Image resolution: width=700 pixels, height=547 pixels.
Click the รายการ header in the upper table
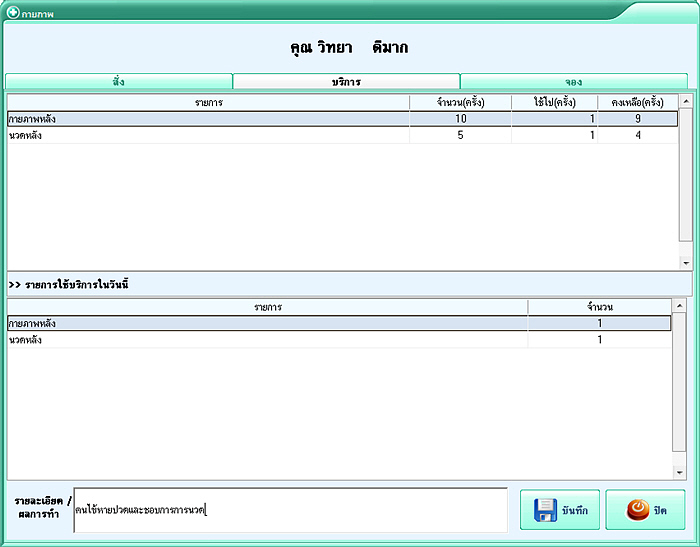(208, 103)
